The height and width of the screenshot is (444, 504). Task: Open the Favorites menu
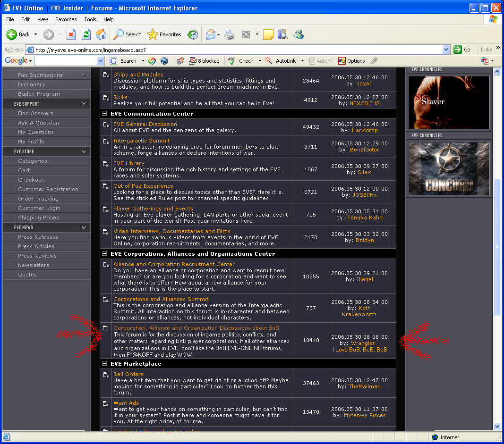coord(66,19)
